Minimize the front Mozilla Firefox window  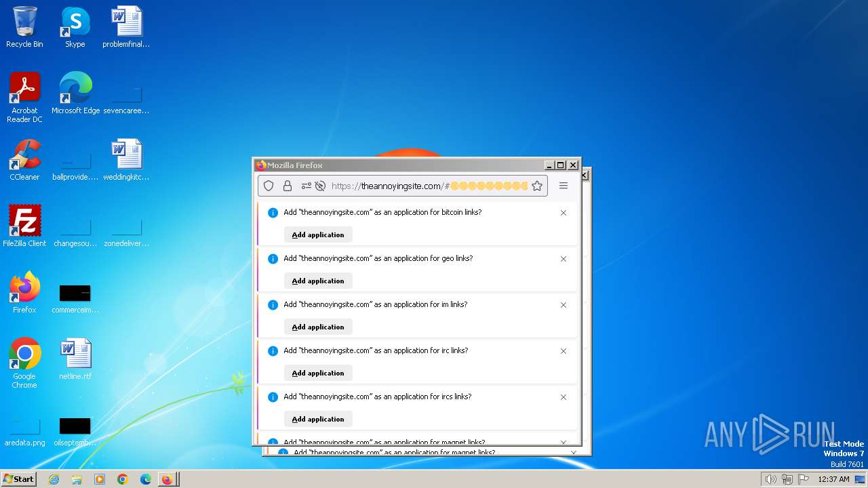549,165
